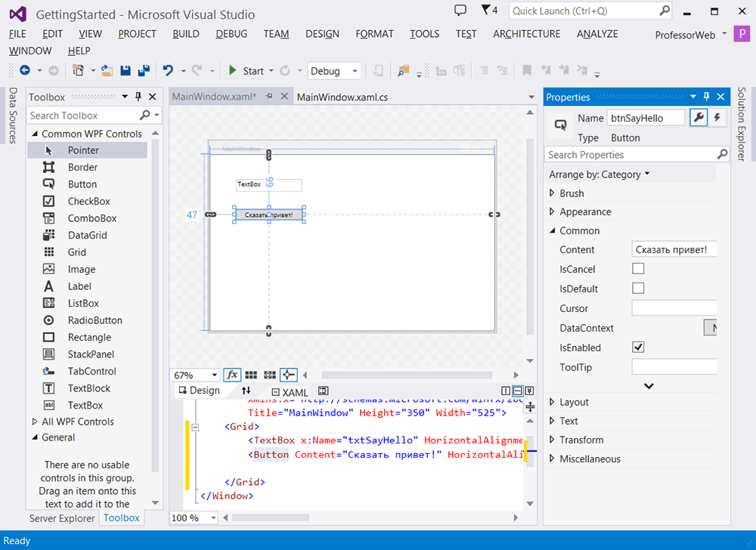The width and height of the screenshot is (756, 550).
Task: Click the Undo toolbar icon
Action: [167, 70]
